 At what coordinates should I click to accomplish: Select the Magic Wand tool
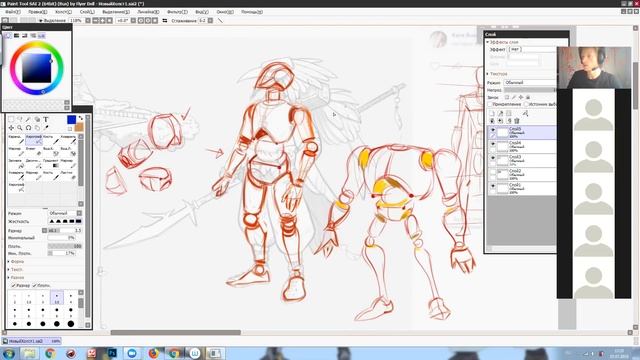(x=28, y=120)
